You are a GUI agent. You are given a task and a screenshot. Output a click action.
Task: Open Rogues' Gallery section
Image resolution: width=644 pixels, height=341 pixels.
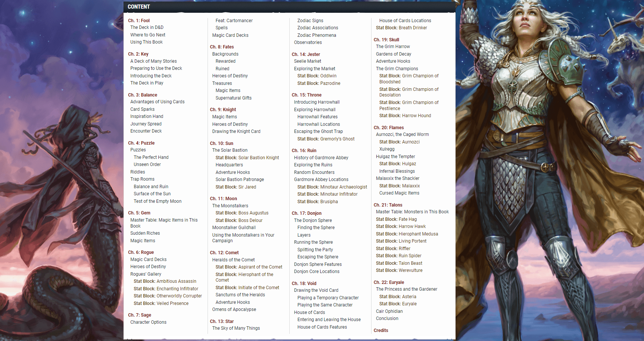146,274
